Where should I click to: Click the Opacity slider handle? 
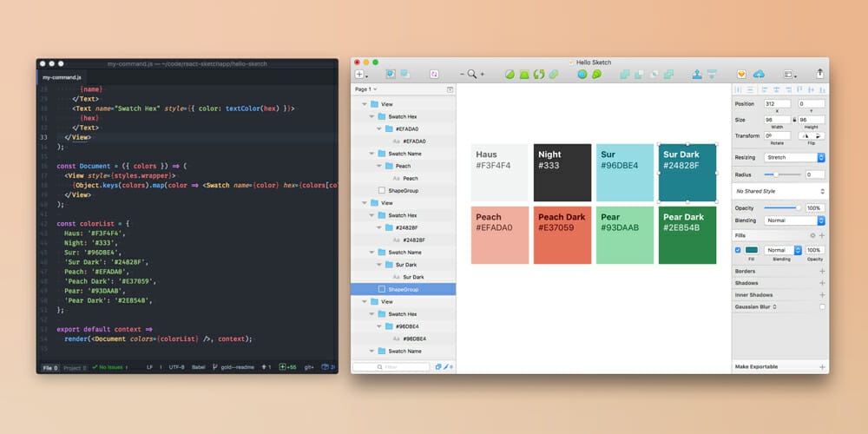tap(799, 208)
